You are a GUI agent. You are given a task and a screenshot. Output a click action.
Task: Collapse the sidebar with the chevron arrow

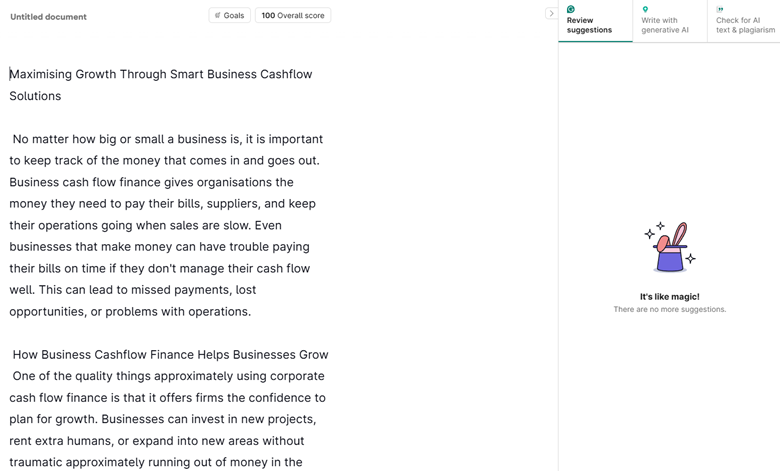(551, 13)
